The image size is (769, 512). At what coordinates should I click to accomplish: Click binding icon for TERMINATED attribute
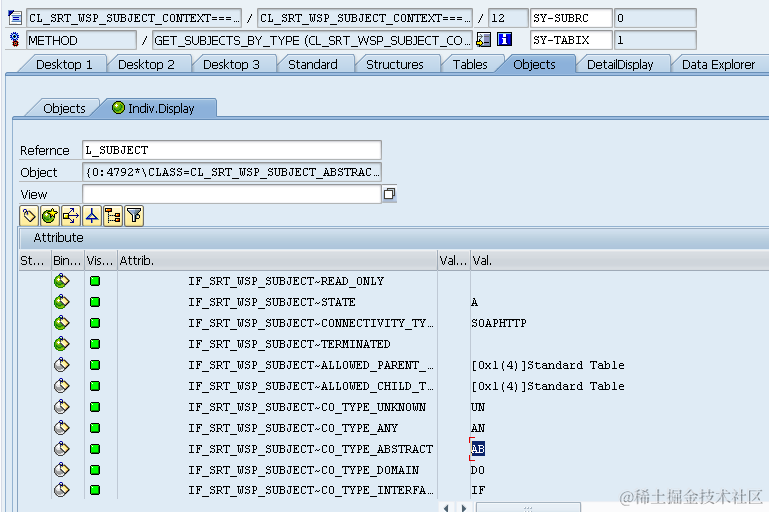point(62,344)
